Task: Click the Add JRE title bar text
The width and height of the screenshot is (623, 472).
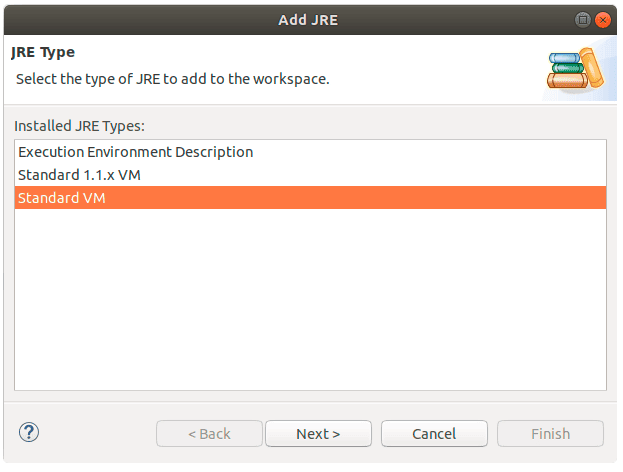Action: pyautogui.click(x=308, y=20)
